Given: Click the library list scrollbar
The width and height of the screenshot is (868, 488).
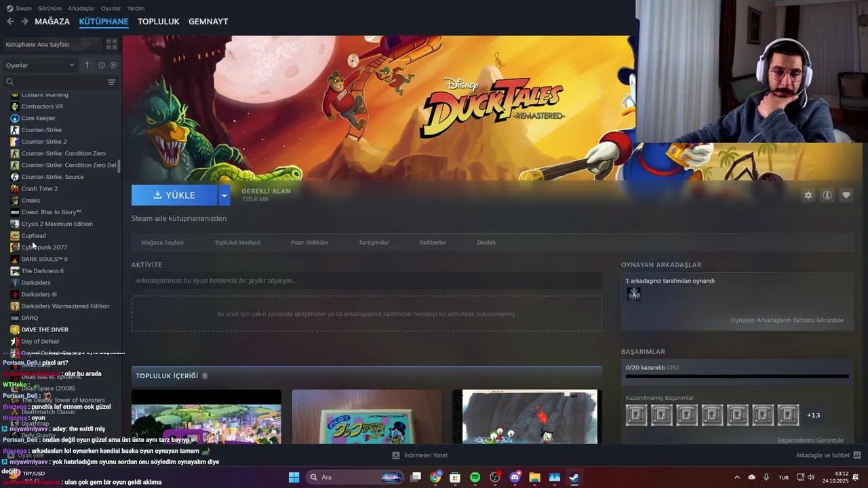Looking at the screenshot, I should tap(119, 167).
